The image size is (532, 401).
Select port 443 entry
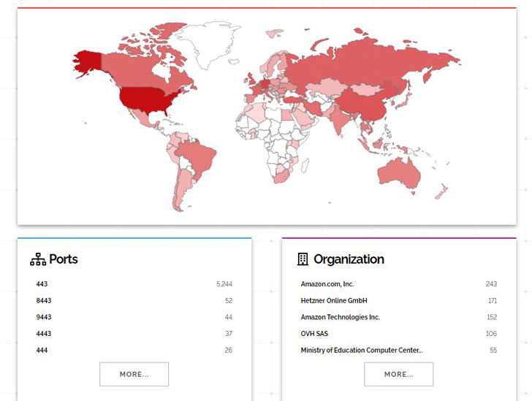coord(42,284)
